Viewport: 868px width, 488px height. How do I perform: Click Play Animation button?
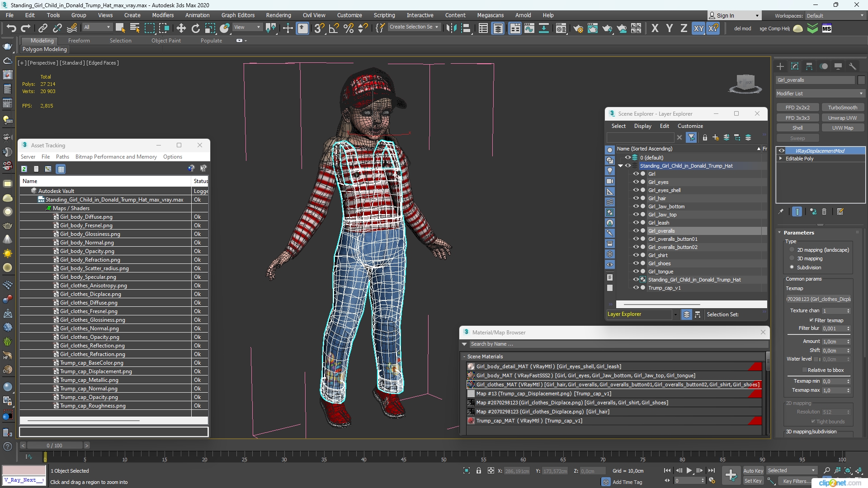tap(689, 470)
